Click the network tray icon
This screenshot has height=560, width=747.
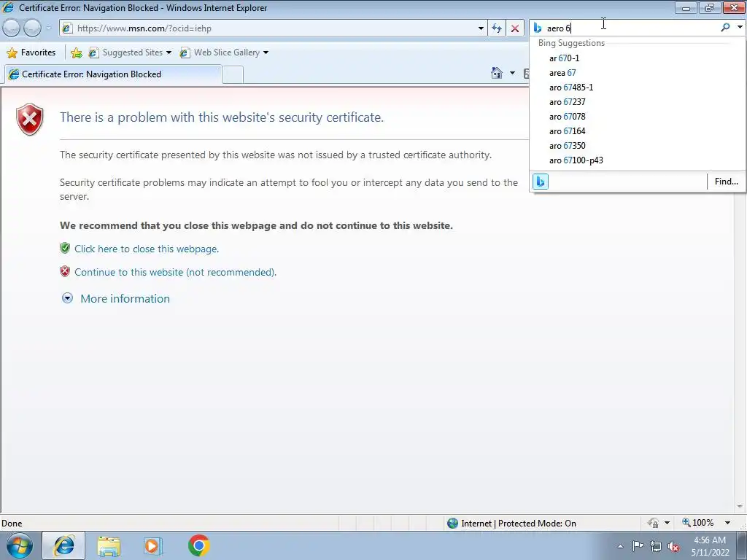656,546
